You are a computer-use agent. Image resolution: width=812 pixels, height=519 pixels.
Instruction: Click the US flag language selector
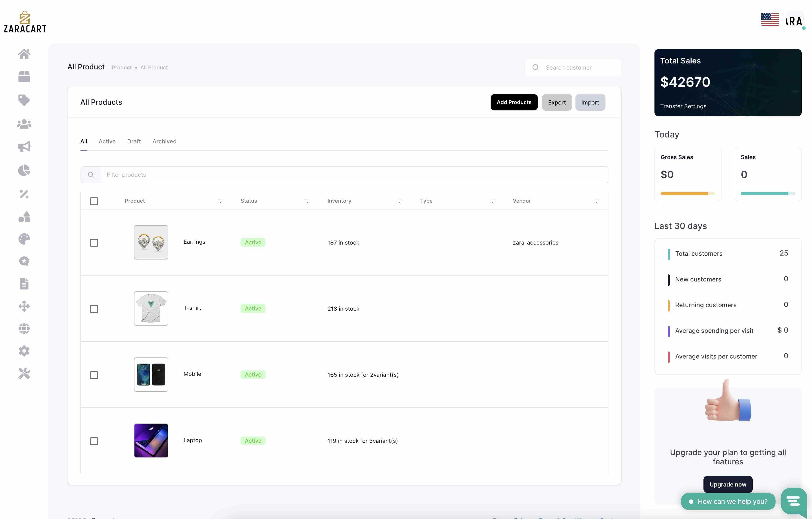[770, 19]
